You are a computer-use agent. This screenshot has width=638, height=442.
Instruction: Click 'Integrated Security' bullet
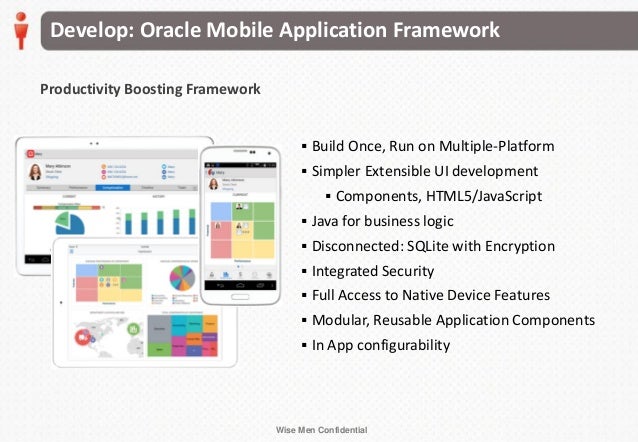click(x=373, y=271)
